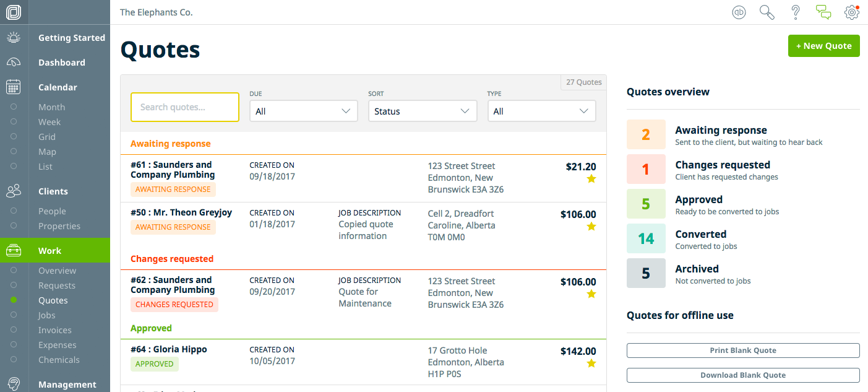Click the QuickBooks sync icon
The height and width of the screenshot is (392, 868).
coord(739,12)
